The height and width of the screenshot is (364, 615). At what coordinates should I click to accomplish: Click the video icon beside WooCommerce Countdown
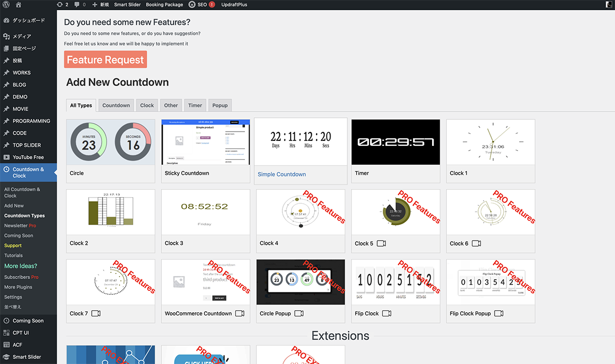pos(240,314)
